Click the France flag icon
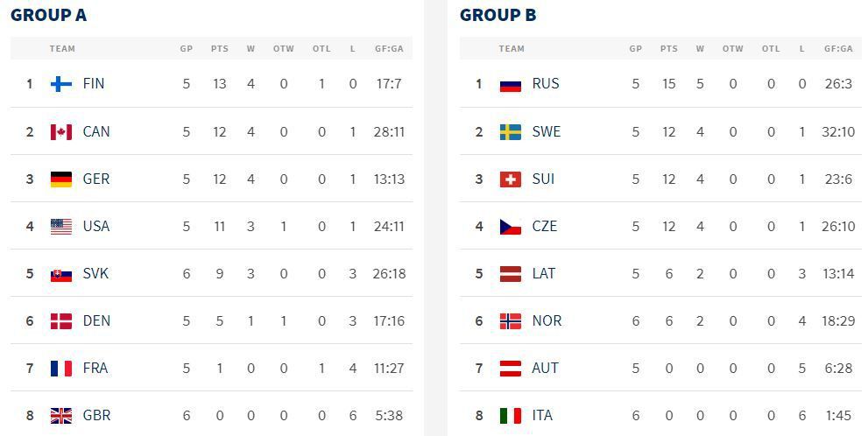868x436 pixels. coord(60,369)
